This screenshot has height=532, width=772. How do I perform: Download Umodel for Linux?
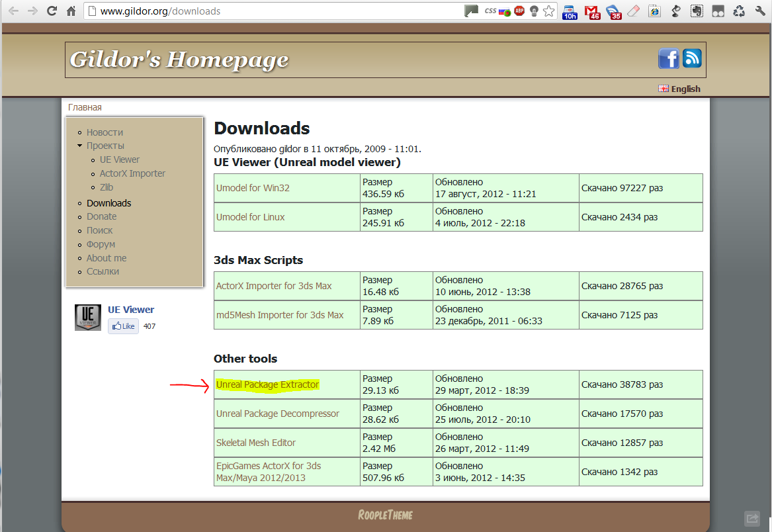pyautogui.click(x=250, y=217)
